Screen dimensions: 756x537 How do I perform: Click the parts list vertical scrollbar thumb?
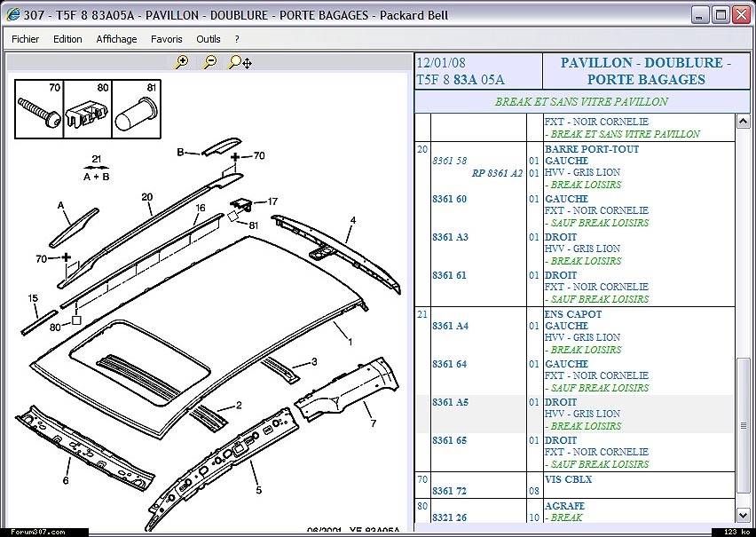click(x=743, y=426)
